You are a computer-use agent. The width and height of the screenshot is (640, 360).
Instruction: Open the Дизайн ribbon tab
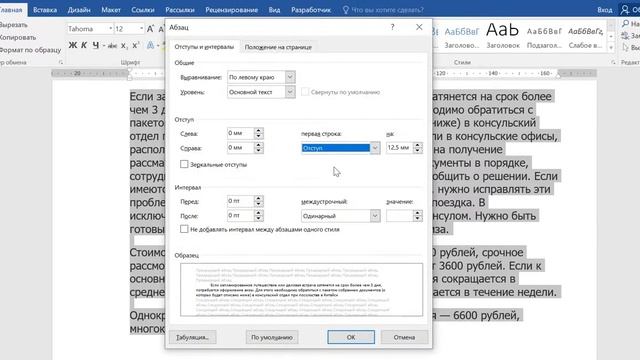(x=79, y=10)
